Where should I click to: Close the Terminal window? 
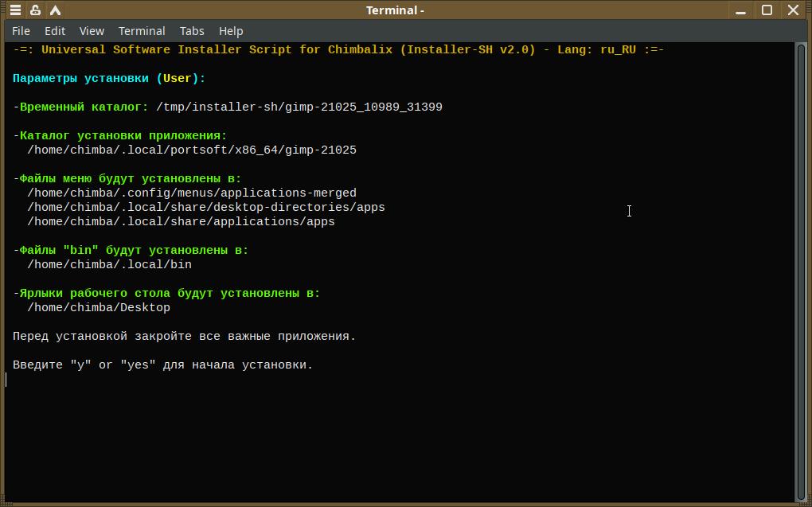click(x=793, y=10)
